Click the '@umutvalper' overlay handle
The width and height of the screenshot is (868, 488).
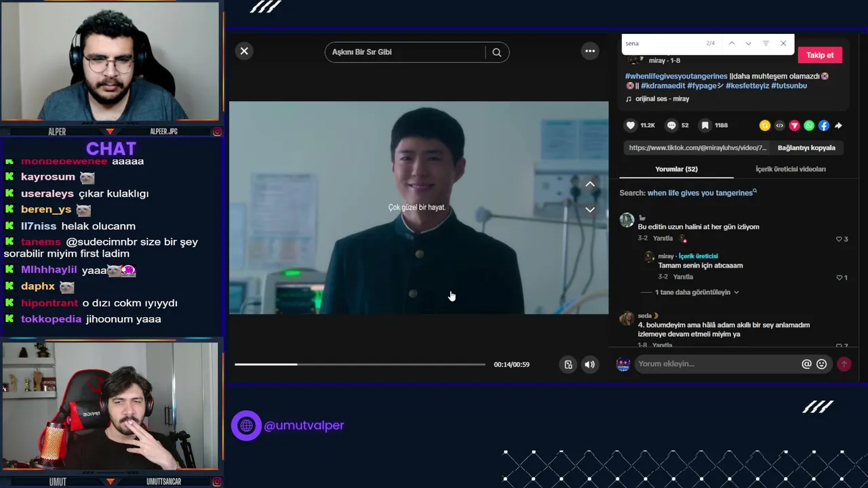click(x=304, y=426)
